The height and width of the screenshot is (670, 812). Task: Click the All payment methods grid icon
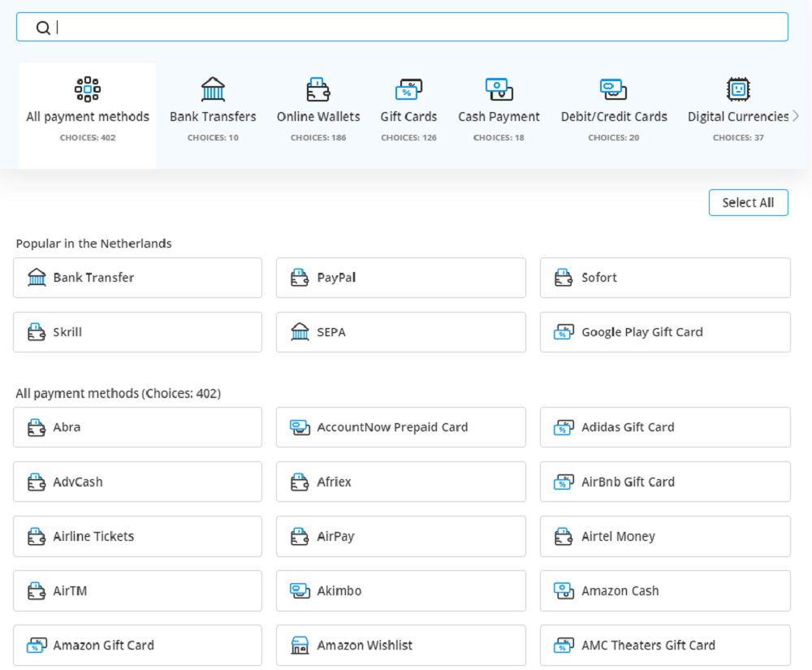click(x=88, y=89)
